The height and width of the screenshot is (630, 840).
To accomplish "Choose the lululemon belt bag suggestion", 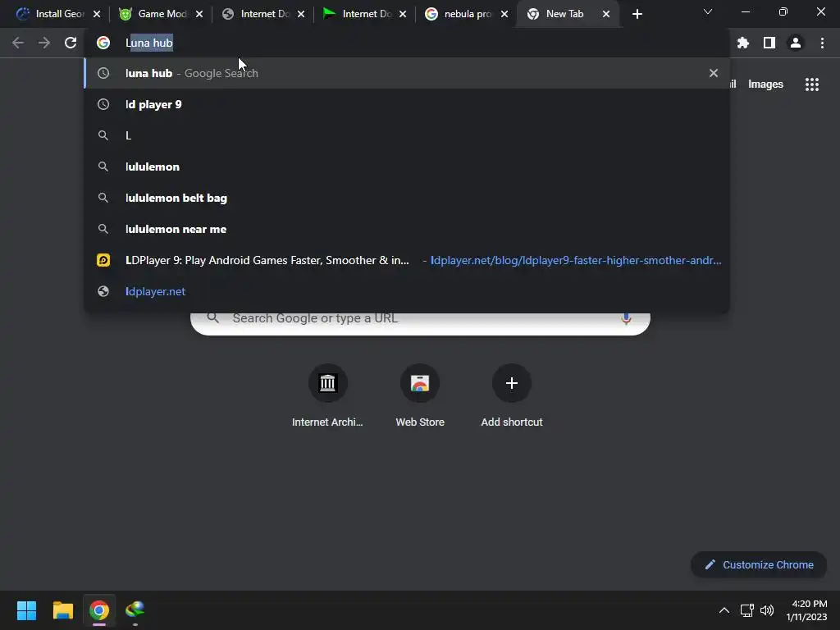I will pos(407,198).
